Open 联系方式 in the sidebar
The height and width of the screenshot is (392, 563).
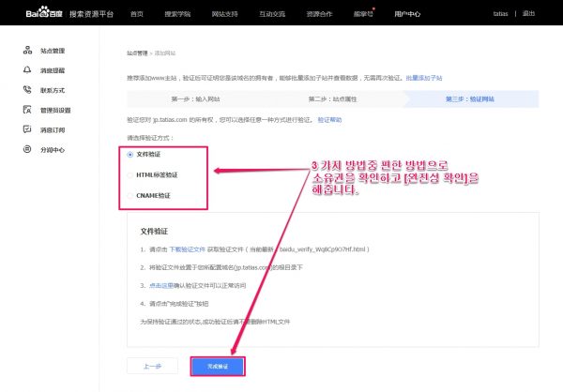(x=53, y=90)
